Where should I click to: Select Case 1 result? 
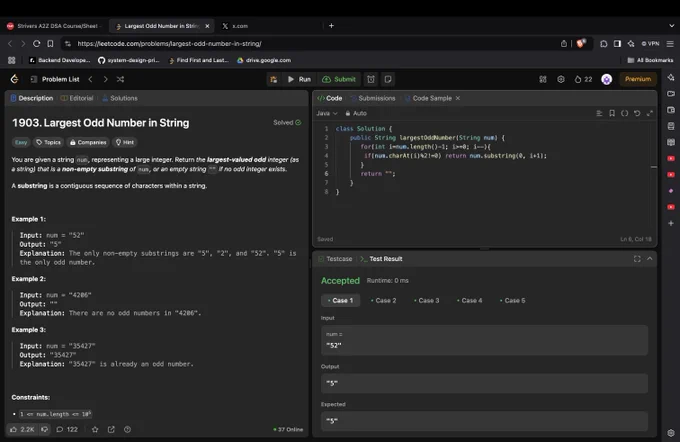click(x=340, y=301)
